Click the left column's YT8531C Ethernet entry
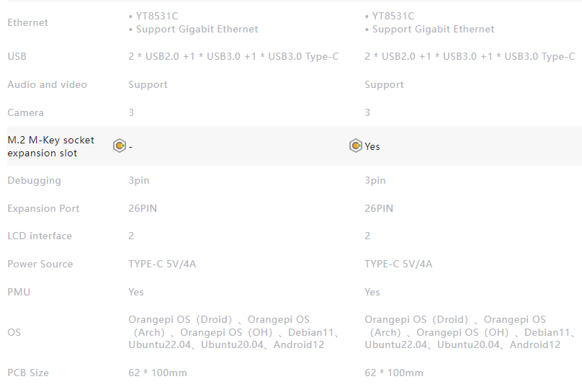Image resolution: width=582 pixels, height=392 pixels. [x=153, y=16]
